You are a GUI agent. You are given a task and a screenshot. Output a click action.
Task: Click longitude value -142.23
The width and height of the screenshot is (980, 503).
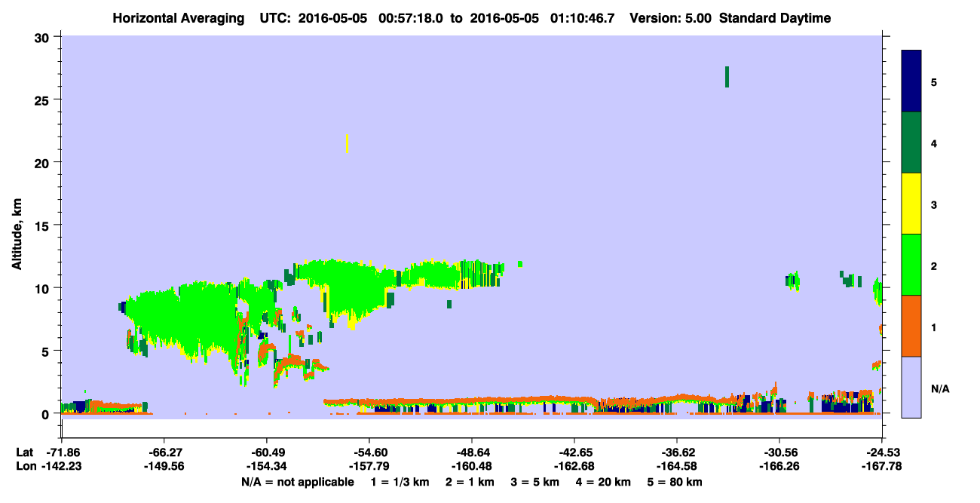pos(62,466)
